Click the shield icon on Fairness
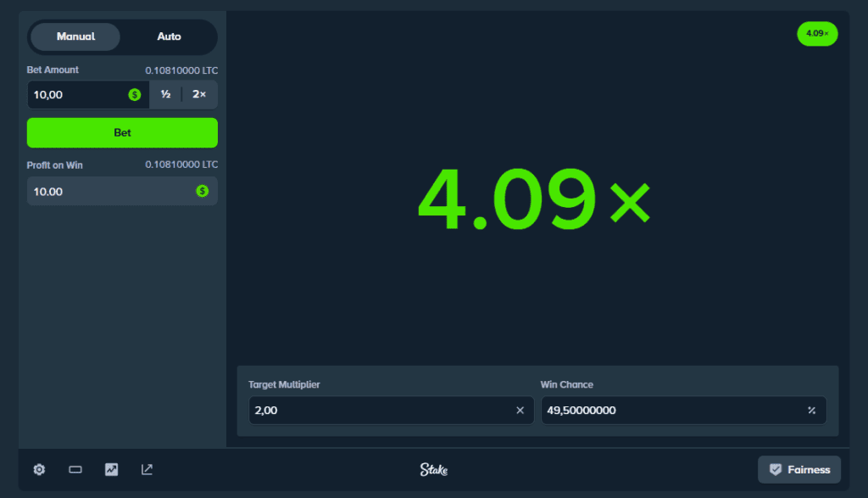This screenshot has width=868, height=498. pos(775,469)
